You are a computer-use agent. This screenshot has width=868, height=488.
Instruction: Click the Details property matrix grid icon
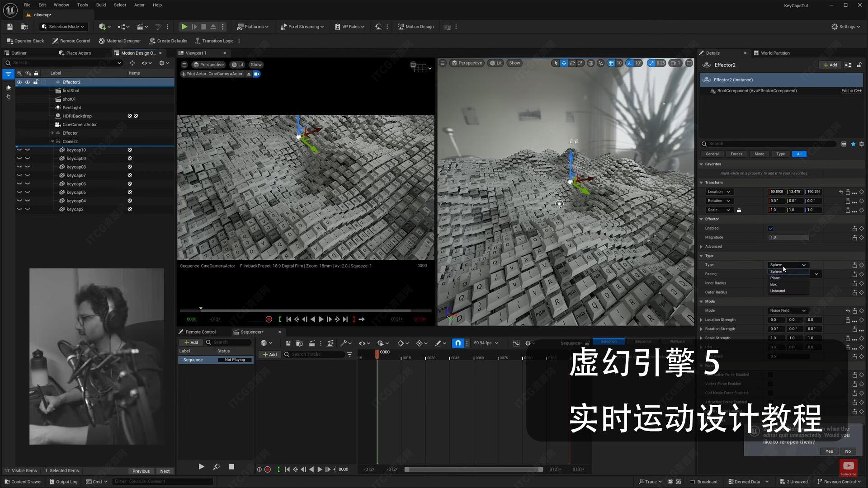pyautogui.click(x=844, y=144)
